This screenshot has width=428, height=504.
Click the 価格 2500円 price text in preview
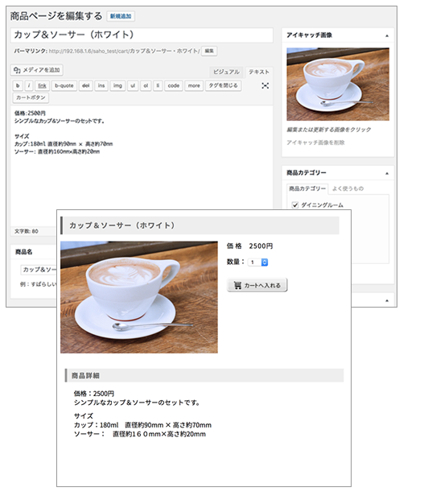point(249,246)
